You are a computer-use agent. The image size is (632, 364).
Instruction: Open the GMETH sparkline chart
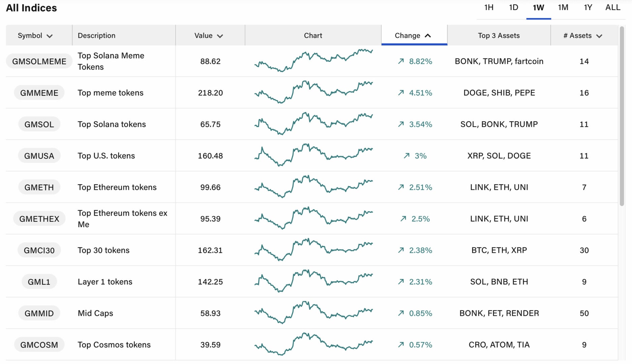pyautogui.click(x=313, y=186)
